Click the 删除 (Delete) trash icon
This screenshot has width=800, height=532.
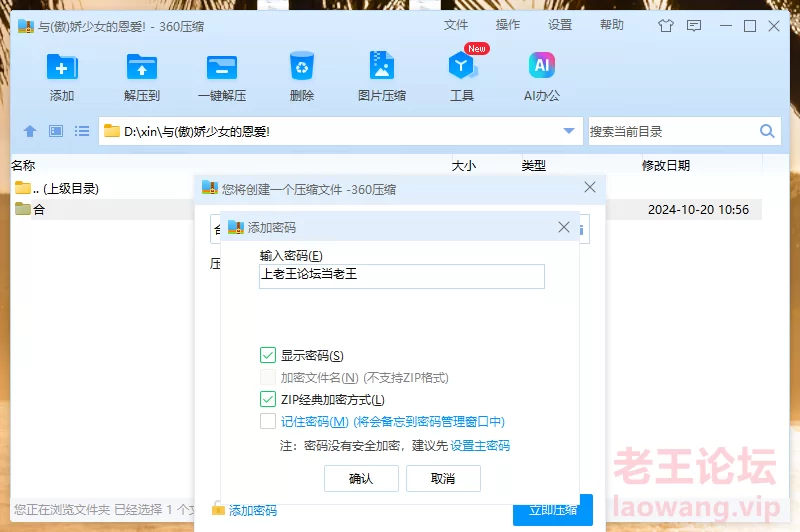(x=302, y=66)
